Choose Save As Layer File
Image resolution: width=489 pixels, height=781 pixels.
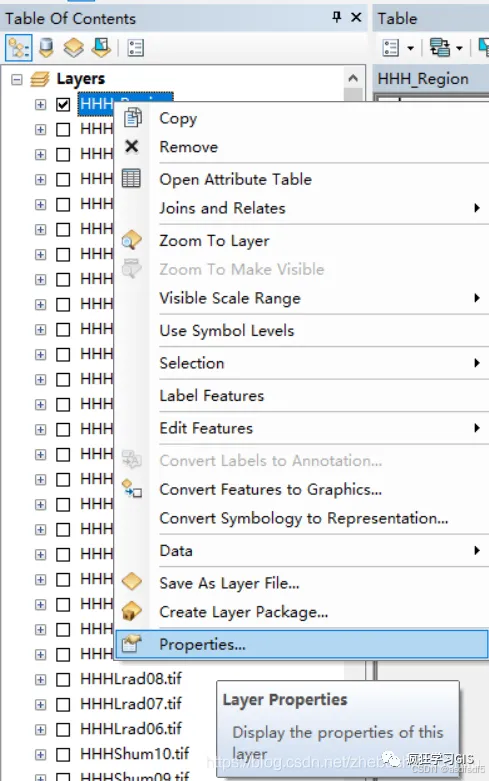[301, 583]
